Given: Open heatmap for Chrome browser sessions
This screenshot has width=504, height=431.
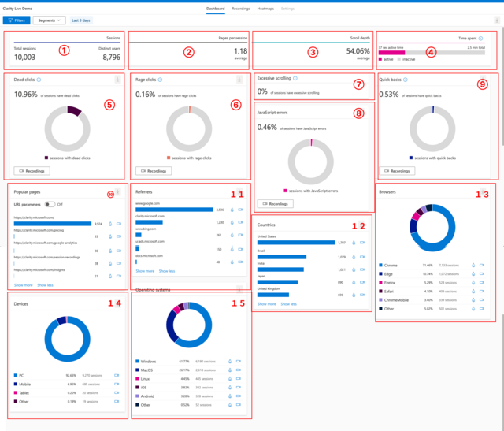Looking at the screenshot, I should pos(473,265).
